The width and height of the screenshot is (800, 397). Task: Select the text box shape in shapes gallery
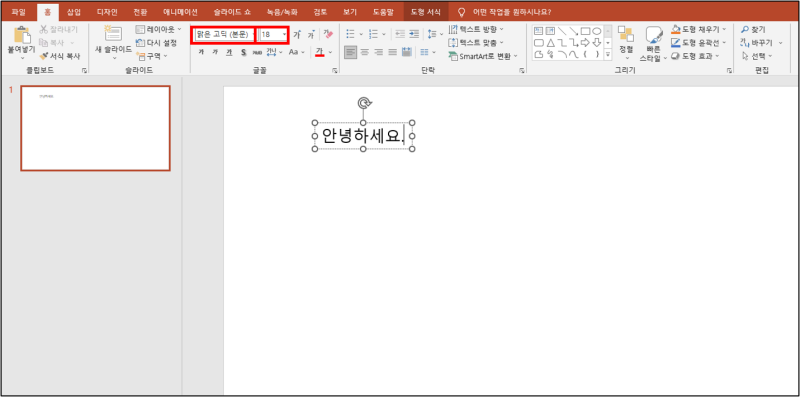pos(538,31)
